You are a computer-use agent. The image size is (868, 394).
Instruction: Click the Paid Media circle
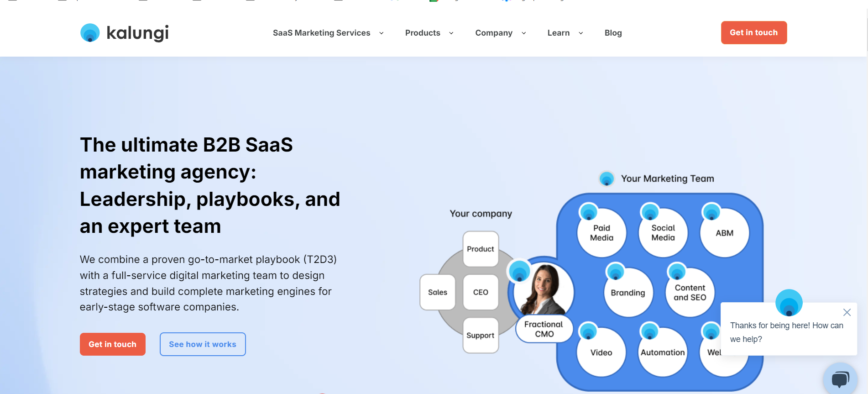601,233
